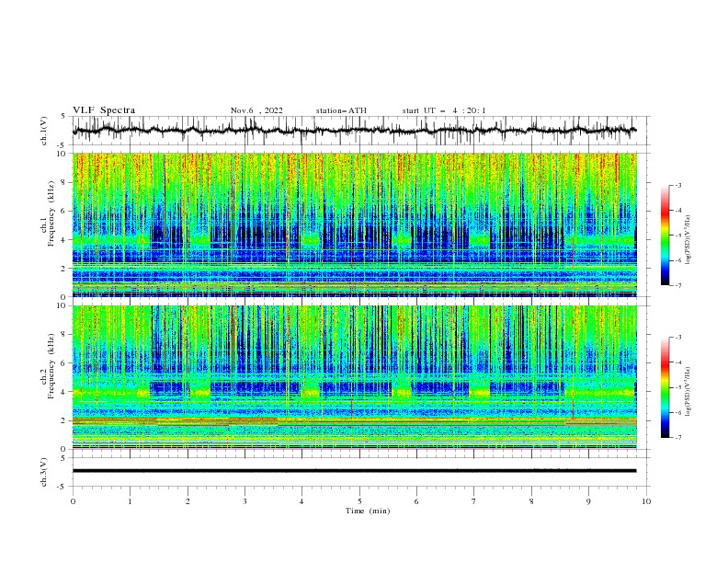
Task: Click the 'VLF Spectra' title text
Action: [104, 110]
